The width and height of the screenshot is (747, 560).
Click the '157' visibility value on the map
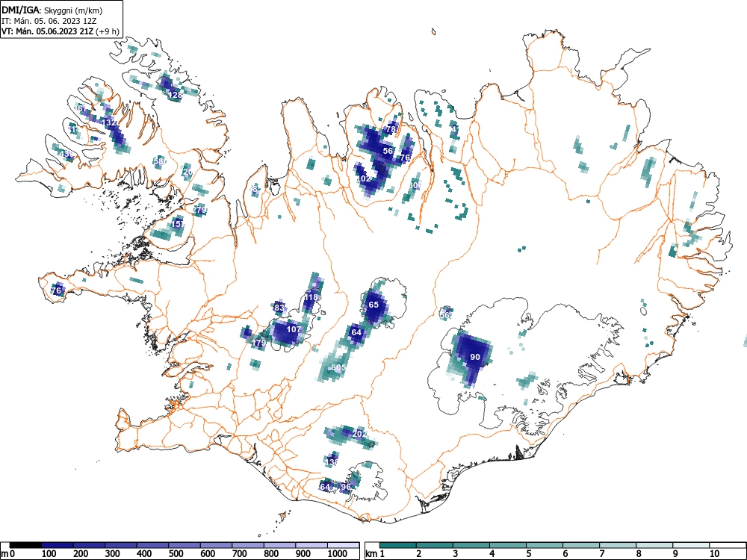179,224
